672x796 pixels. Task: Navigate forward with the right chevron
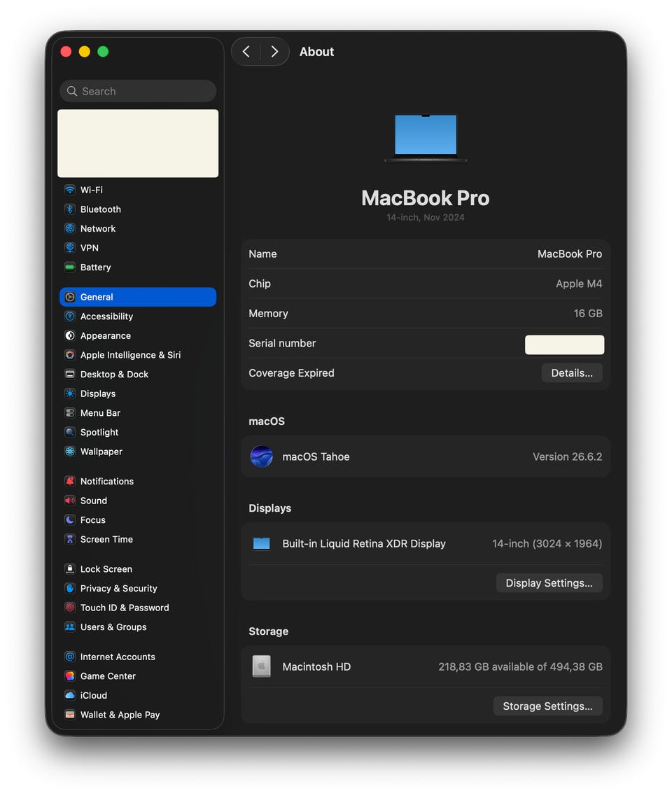pos(274,52)
